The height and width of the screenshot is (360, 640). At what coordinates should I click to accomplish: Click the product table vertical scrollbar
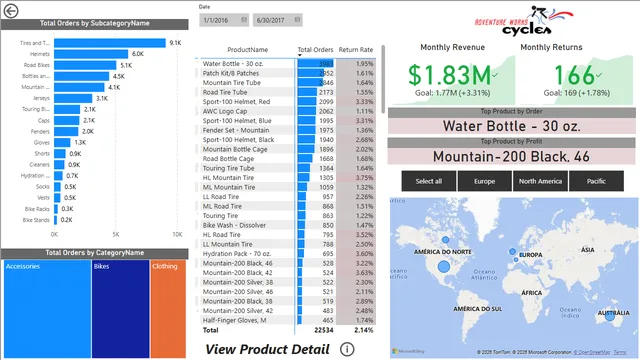(x=383, y=80)
